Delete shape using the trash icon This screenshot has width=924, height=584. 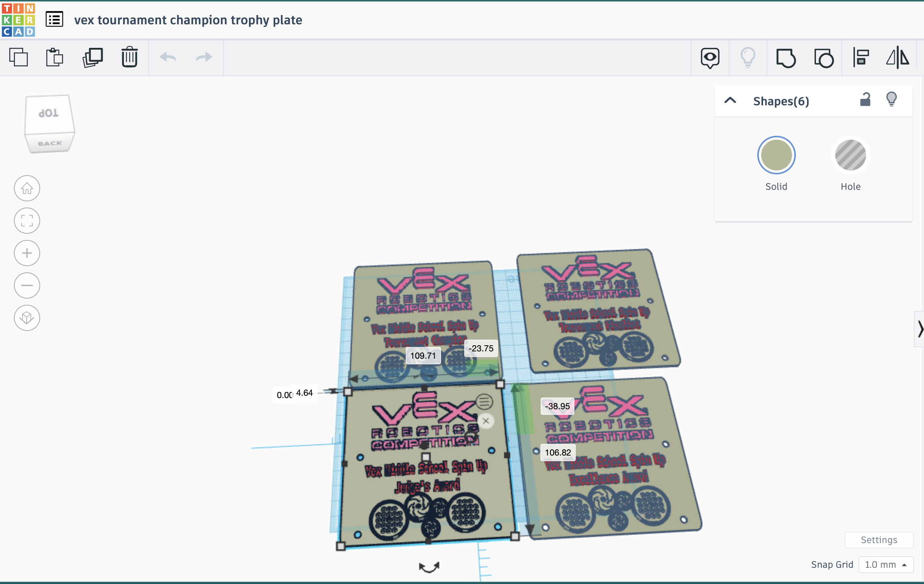[129, 57]
